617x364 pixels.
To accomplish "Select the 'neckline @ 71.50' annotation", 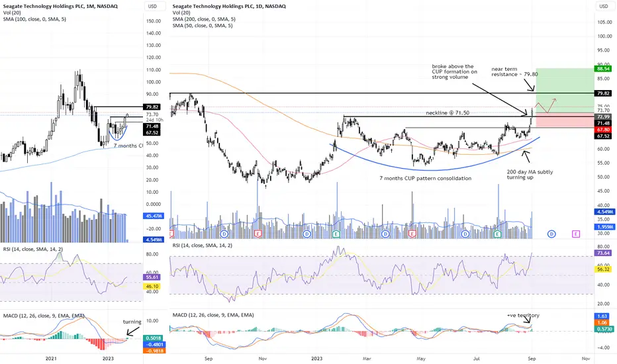I will [448, 113].
